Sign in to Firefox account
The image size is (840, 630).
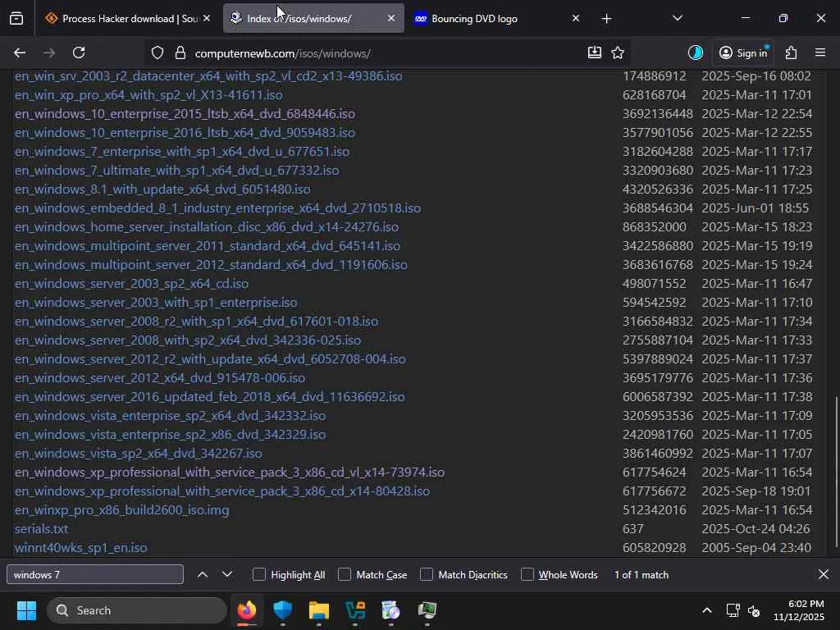[x=743, y=52]
